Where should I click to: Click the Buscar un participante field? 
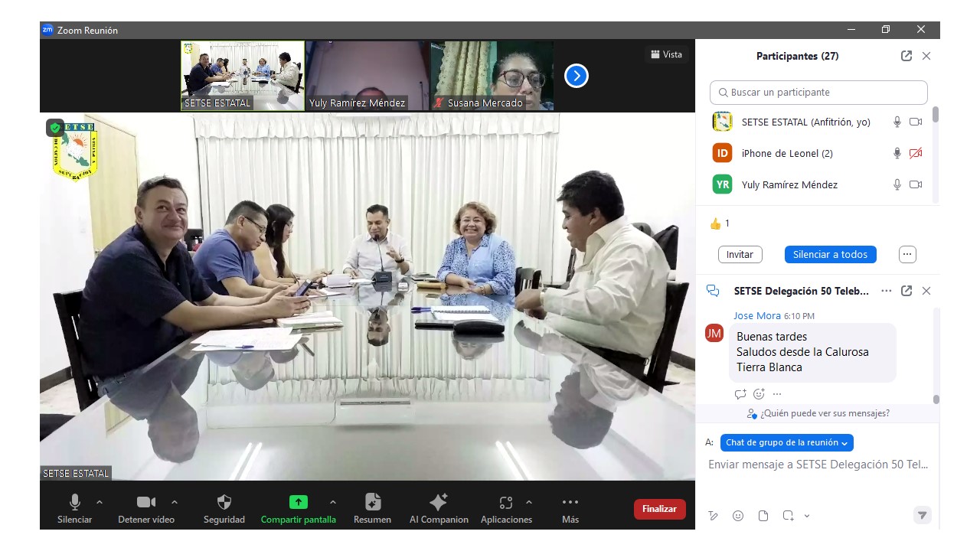click(818, 92)
